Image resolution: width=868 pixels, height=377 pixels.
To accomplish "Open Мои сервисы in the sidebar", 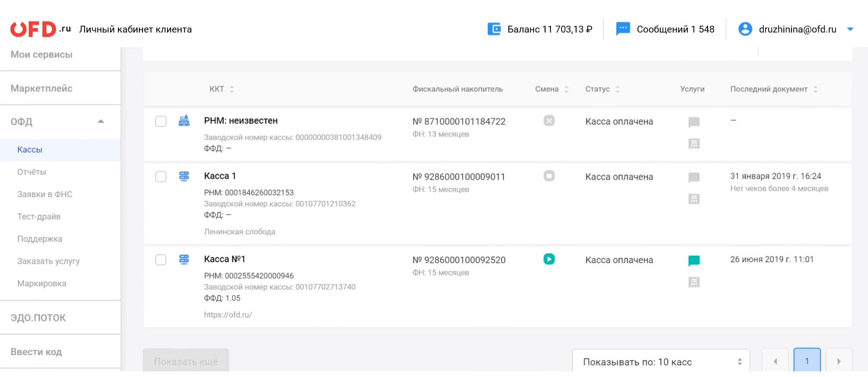I will [41, 55].
